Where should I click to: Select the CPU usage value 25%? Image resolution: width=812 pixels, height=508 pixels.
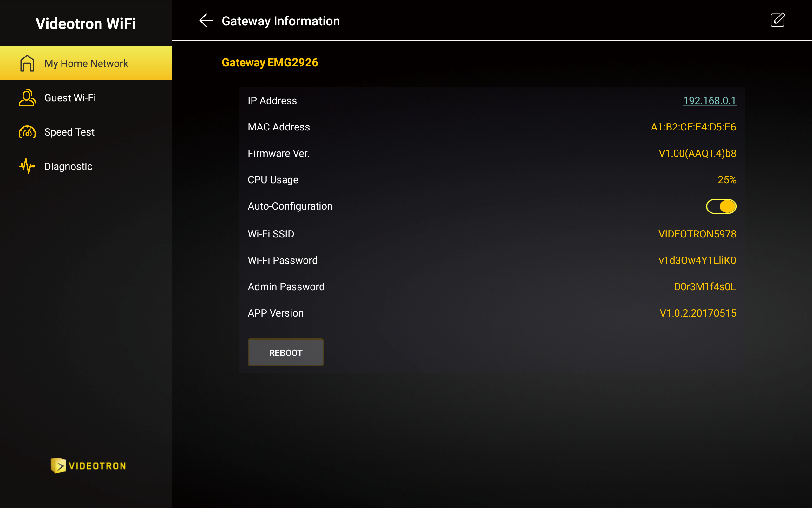coord(727,180)
